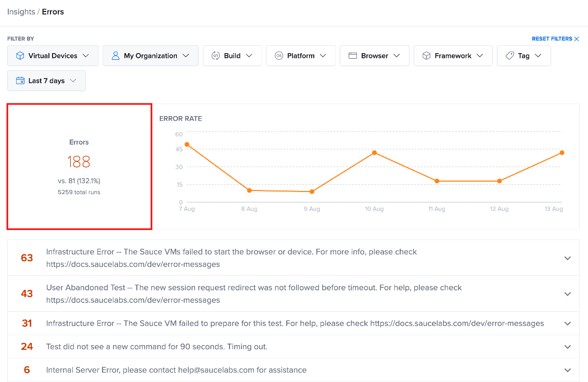This screenshot has width=588, height=382.
Task: Open the Virtual Devices dropdown arrow
Action: click(x=85, y=56)
